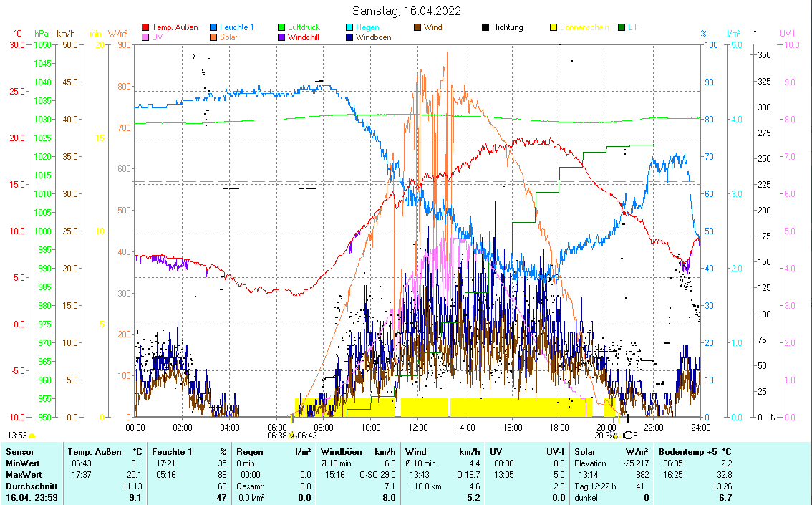Click the sunrise marker icon at 06:38
The height and width of the screenshot is (505, 812).
[291, 435]
